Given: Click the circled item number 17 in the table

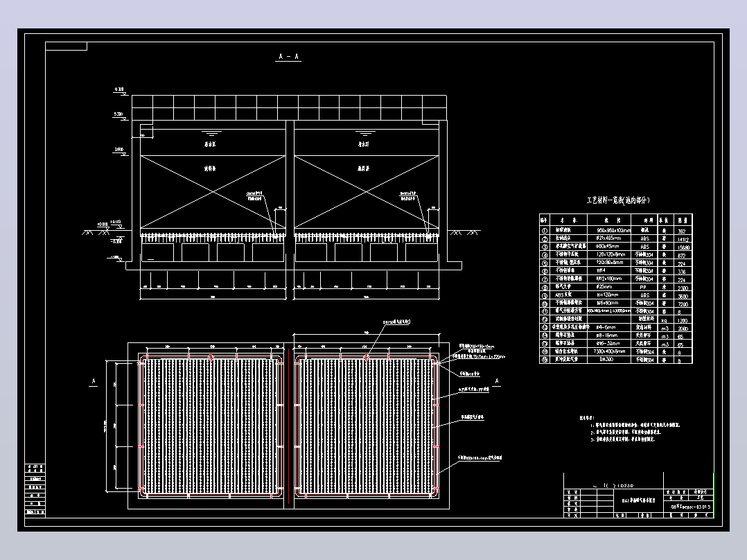Looking at the screenshot, I should [x=545, y=359].
